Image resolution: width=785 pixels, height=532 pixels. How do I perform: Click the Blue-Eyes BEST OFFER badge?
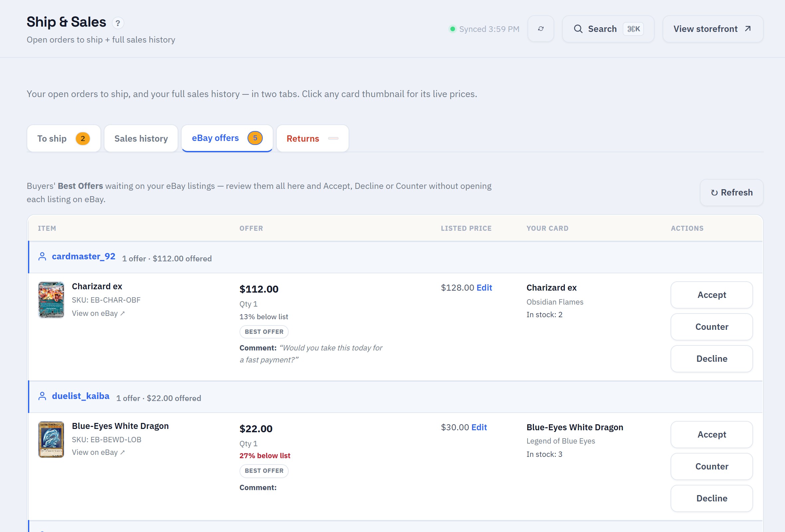pos(264,471)
